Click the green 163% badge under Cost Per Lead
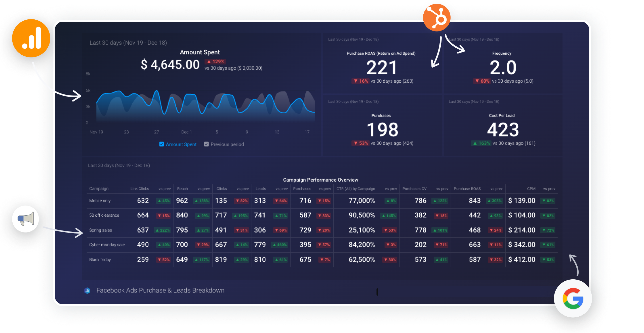Screen dimensions: 644x333 point(481,143)
